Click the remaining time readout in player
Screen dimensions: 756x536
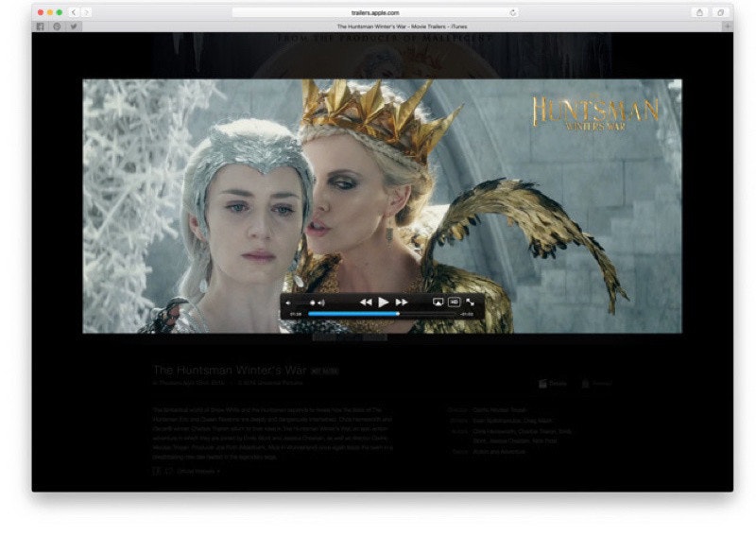pos(467,314)
